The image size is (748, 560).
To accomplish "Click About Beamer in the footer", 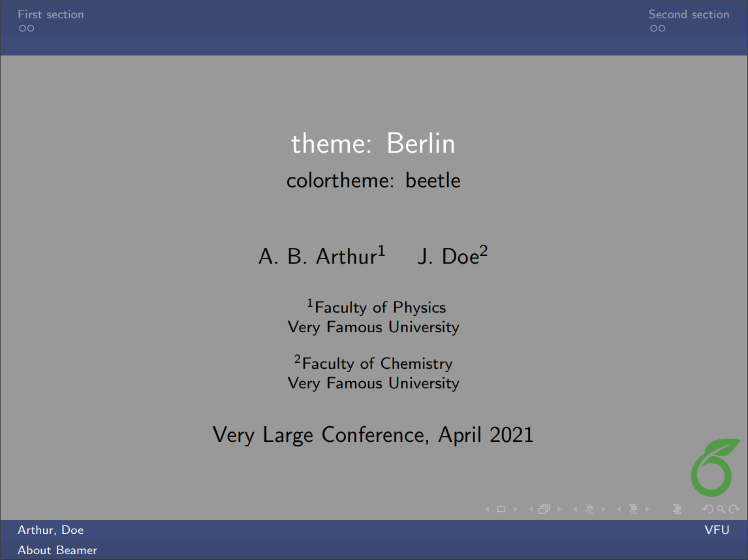I will click(x=57, y=550).
